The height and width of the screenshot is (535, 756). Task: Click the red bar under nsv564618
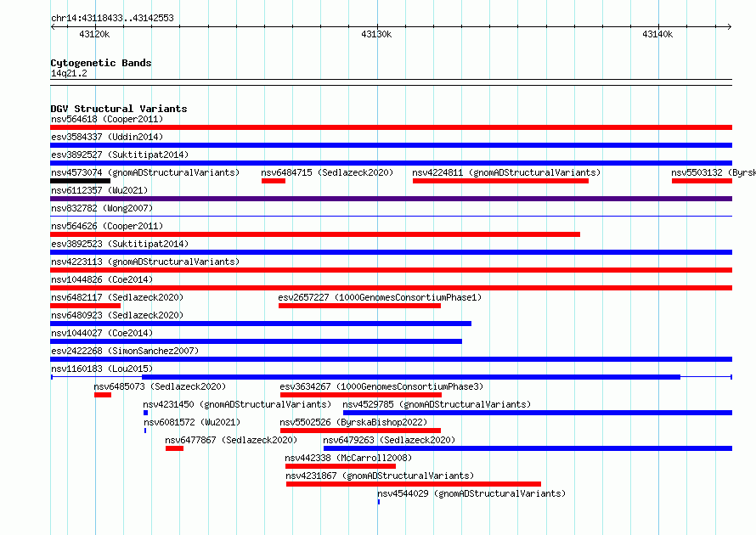coord(391,127)
